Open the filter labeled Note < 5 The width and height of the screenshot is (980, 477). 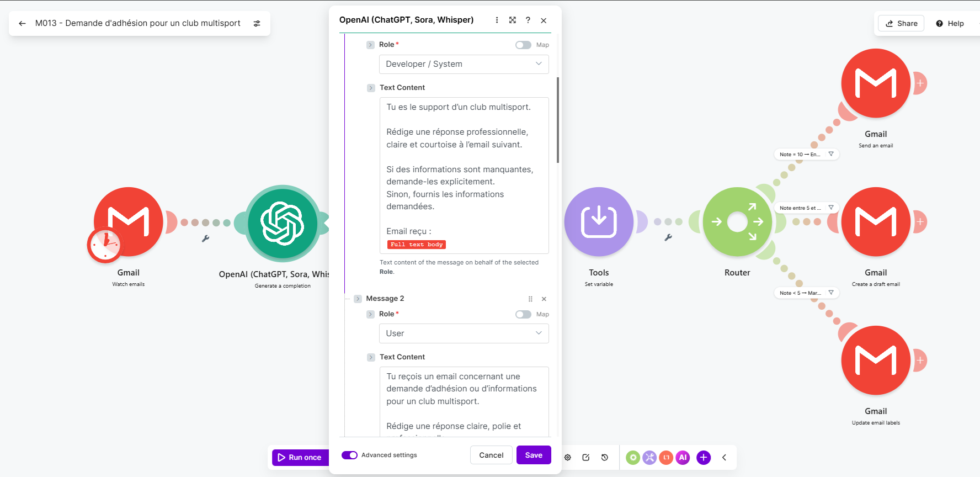click(x=806, y=293)
